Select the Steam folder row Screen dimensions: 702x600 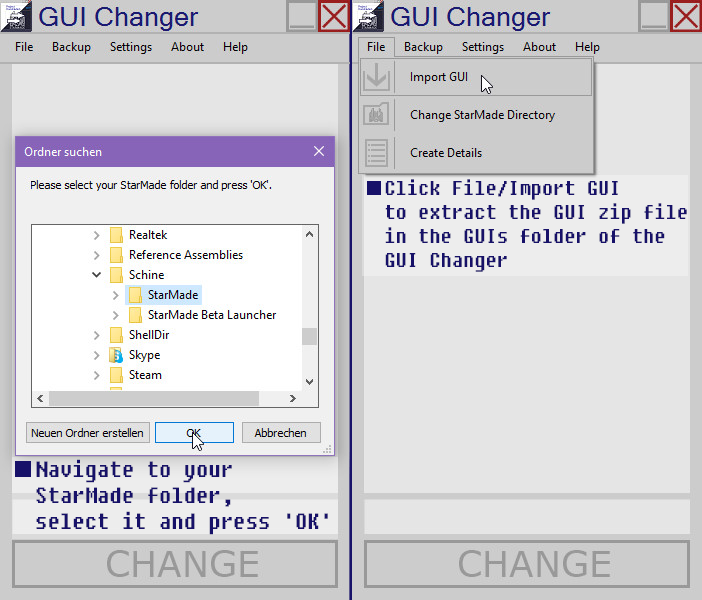coord(136,375)
